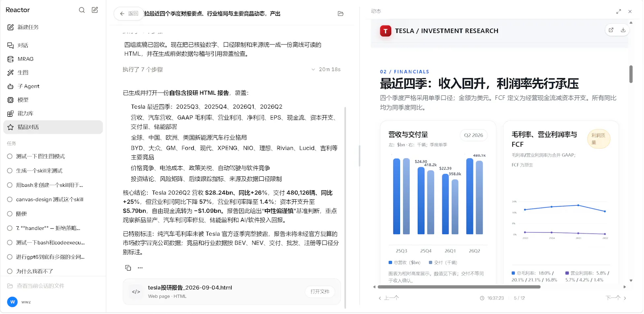Click the 25Q3 axis label on the chart
This screenshot has width=644, height=314.
pos(401,251)
